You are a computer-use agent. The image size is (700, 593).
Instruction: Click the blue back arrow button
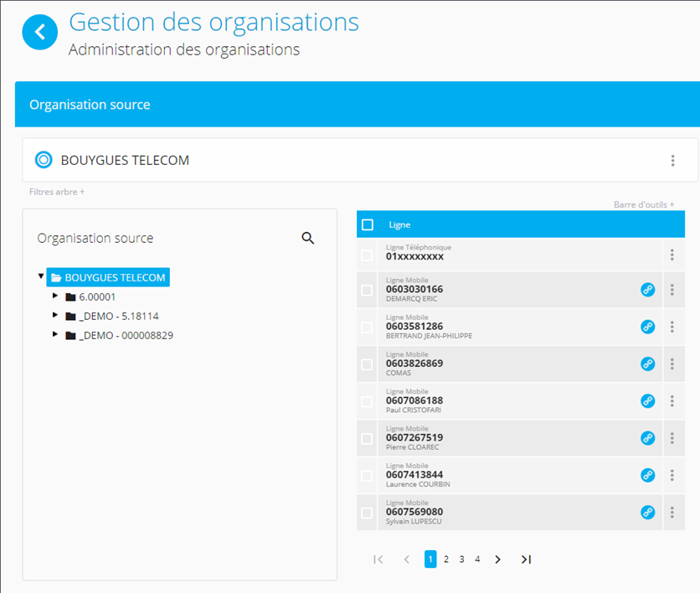point(39,32)
